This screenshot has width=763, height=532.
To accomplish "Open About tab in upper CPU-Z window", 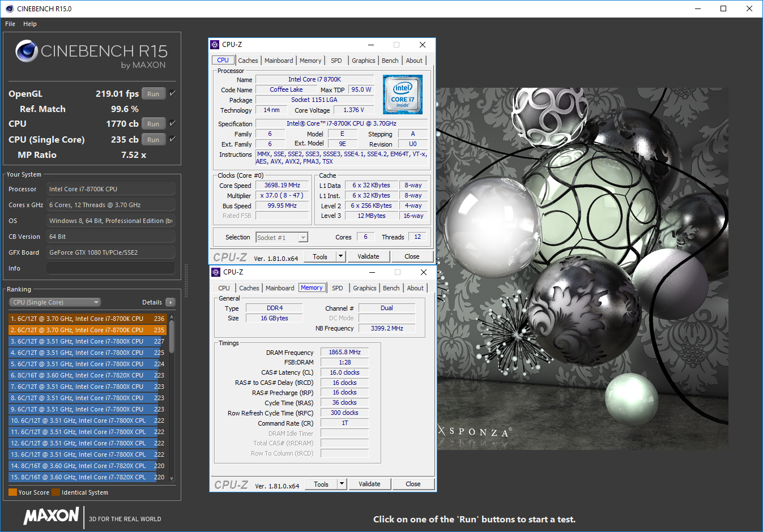I will [x=414, y=61].
